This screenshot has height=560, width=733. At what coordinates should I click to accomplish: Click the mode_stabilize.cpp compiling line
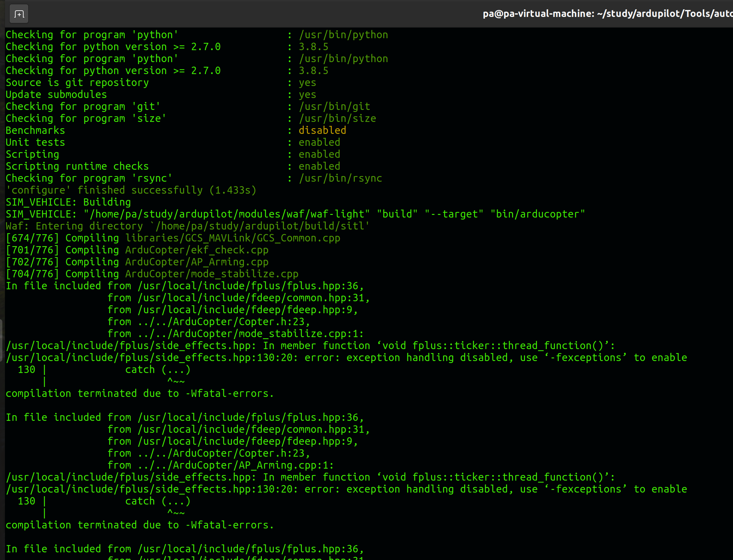(x=152, y=273)
